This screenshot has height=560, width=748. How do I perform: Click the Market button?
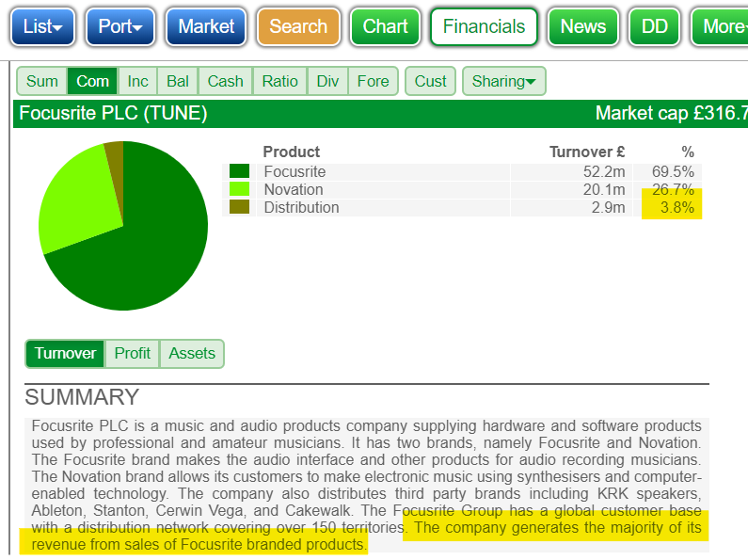click(x=206, y=26)
